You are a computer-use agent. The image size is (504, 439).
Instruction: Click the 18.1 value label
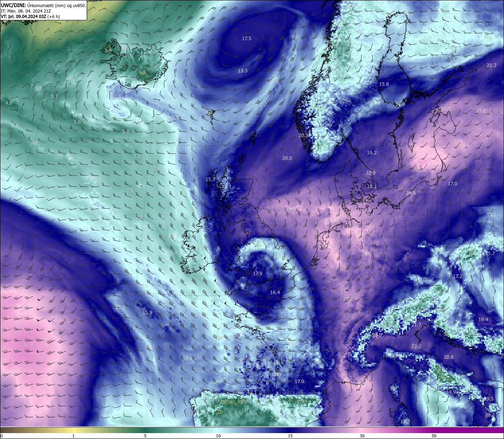[372, 187]
